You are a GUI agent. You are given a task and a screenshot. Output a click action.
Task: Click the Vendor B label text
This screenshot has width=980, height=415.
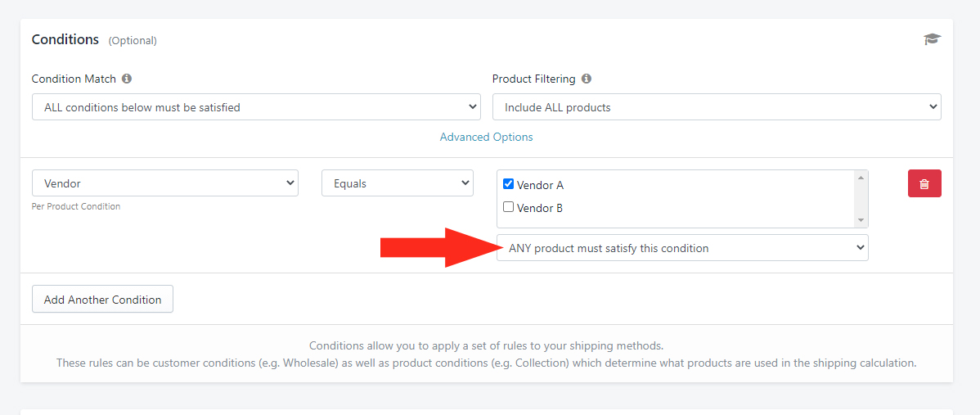pyautogui.click(x=540, y=208)
